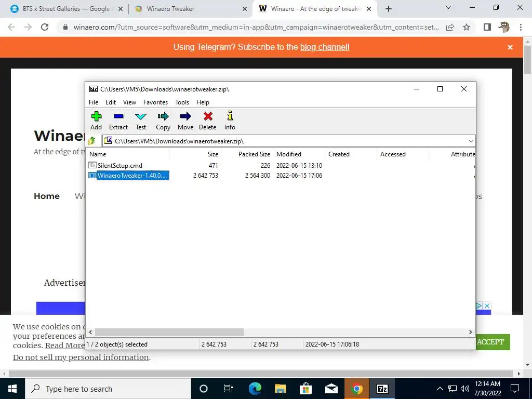Go back in Chrome

tap(11, 27)
